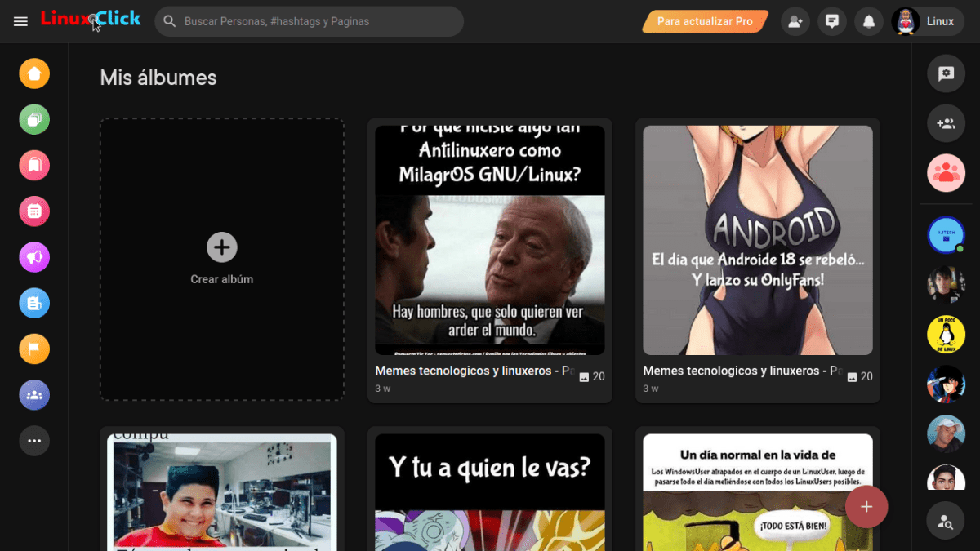980x551 pixels.
Task: Open the hamburger menu
Action: tap(21, 21)
